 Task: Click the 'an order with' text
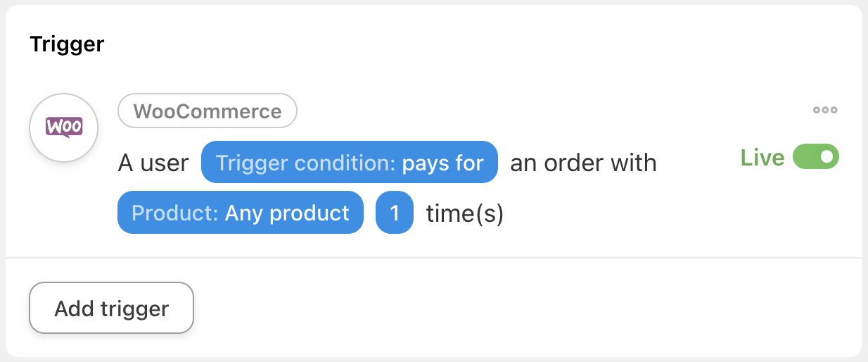tap(583, 163)
